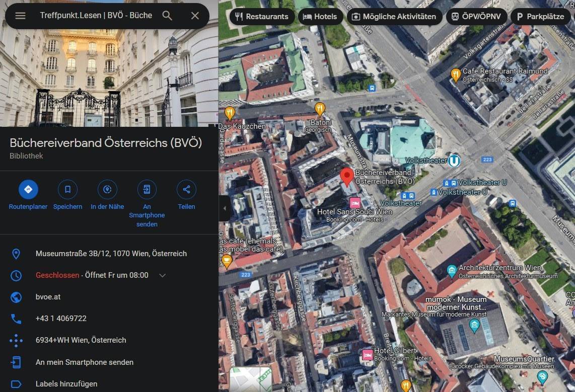This screenshot has height=392, width=575.
Task: Click An Smartphone senden icon button
Action: [x=147, y=189]
